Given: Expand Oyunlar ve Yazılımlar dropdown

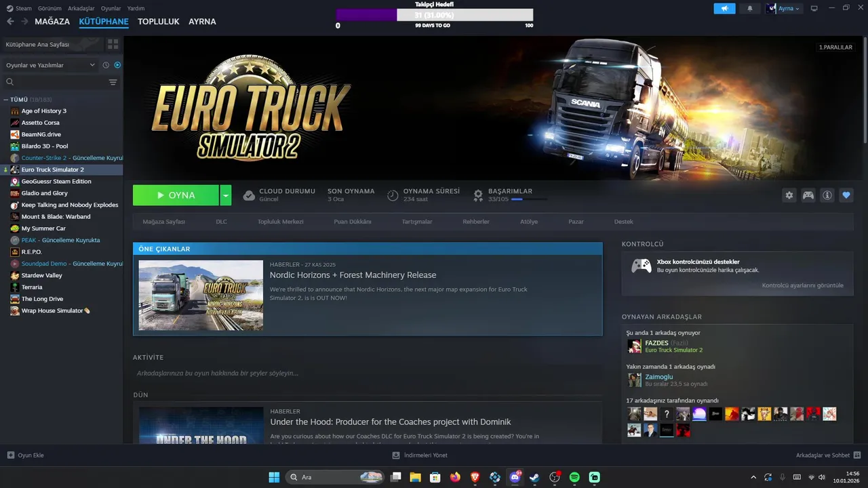Looking at the screenshot, I should coord(51,65).
